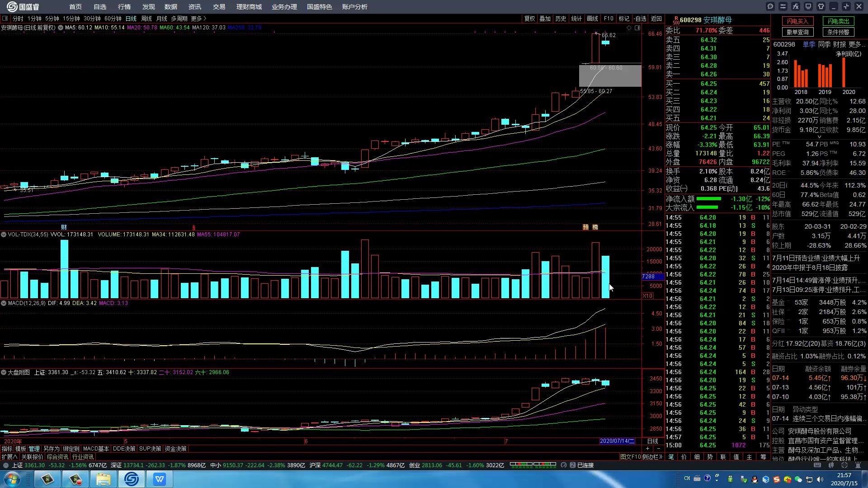Click the square icon before 分时
Image resolution: width=868 pixels, height=488 pixels.
(5, 19)
